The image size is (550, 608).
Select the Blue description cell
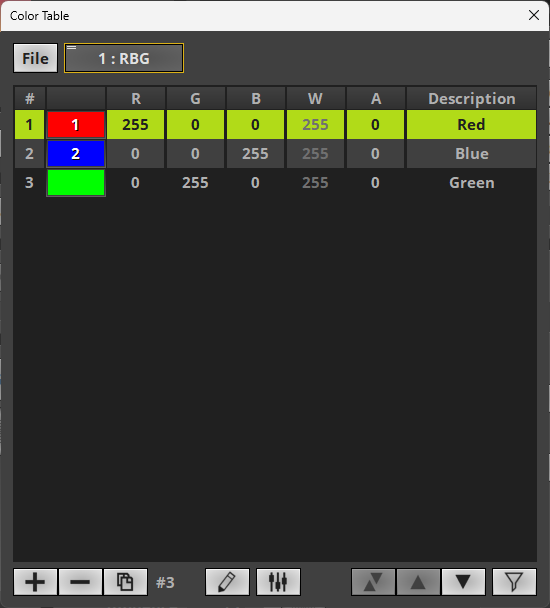471,154
